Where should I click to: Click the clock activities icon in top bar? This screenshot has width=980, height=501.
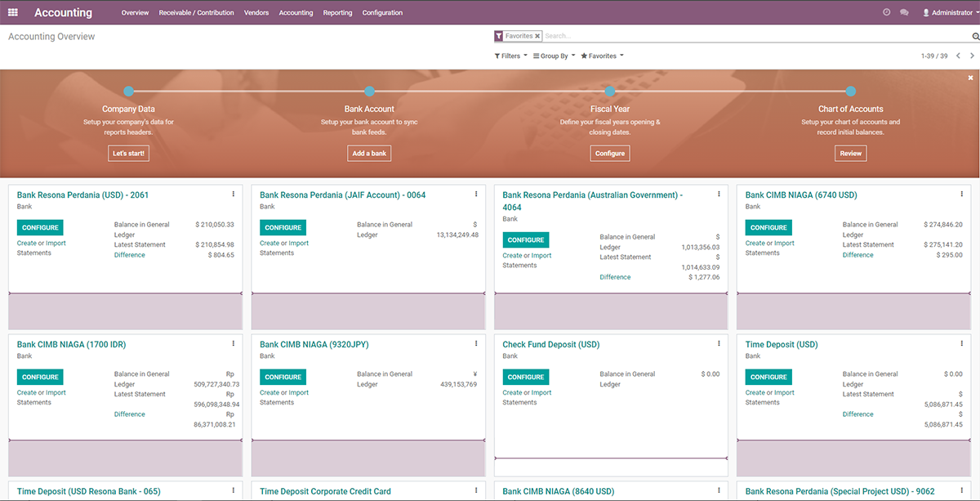[887, 12]
